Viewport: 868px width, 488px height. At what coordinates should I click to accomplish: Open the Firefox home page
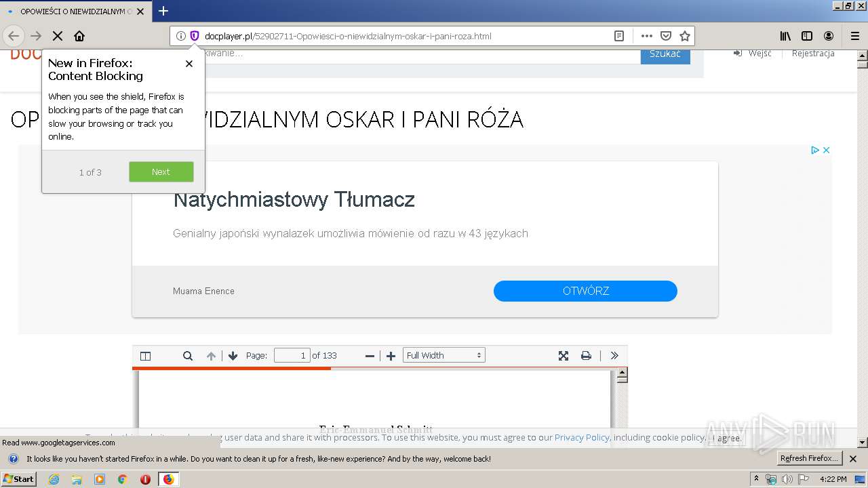[x=79, y=36]
